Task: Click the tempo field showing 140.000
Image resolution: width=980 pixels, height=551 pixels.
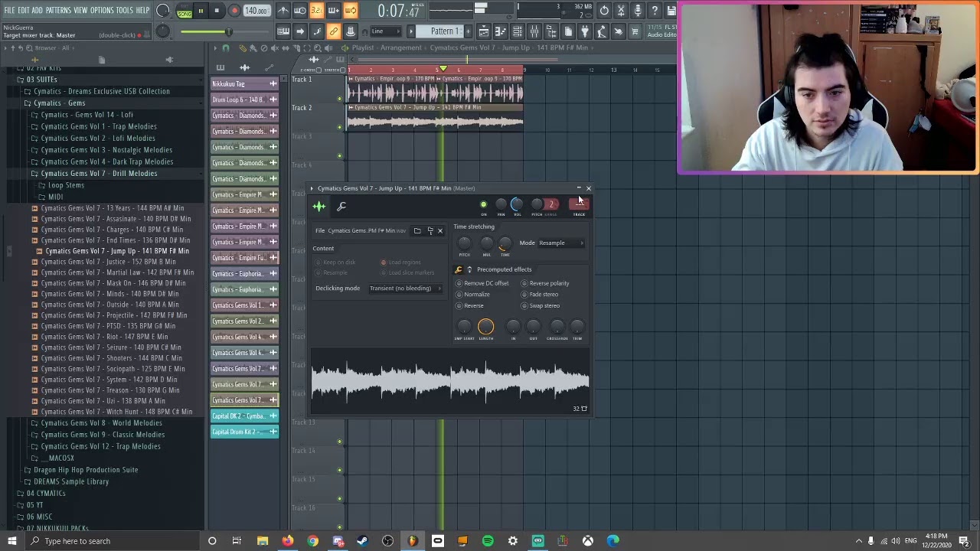Action: [x=256, y=11]
